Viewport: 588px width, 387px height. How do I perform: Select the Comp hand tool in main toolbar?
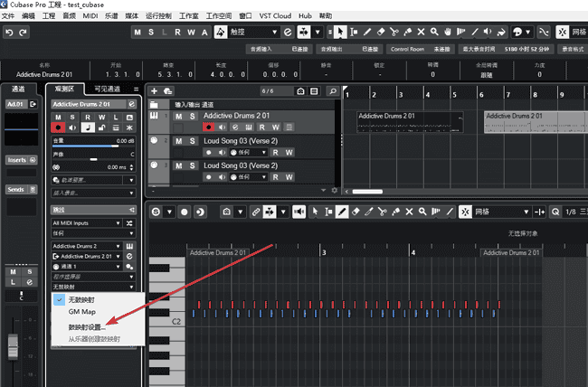tap(448, 33)
